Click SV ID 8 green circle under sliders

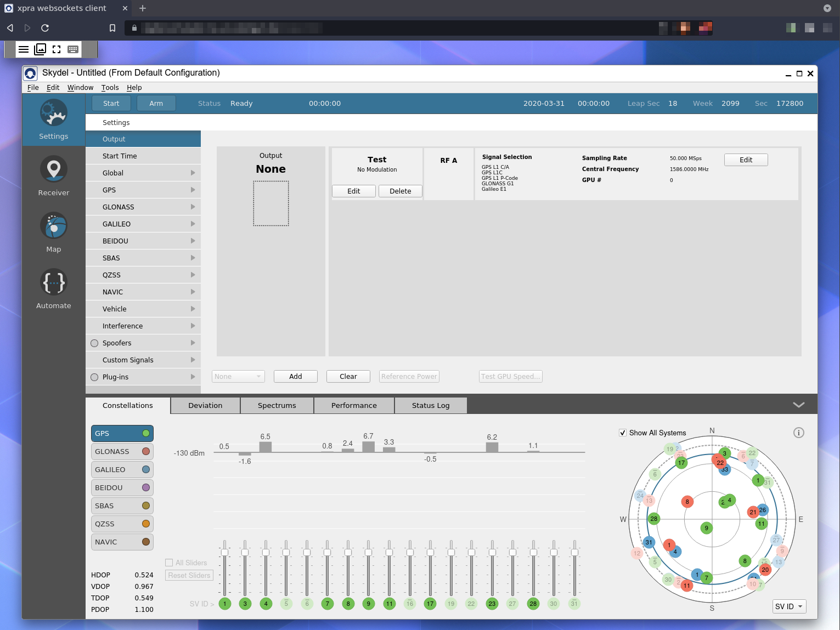(x=348, y=604)
